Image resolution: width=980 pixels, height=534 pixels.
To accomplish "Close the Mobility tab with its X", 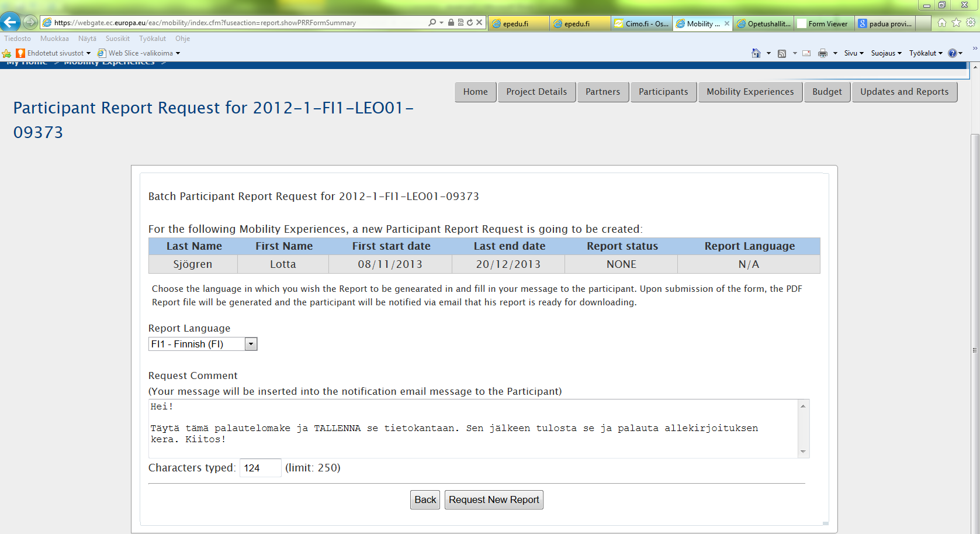I will coord(727,23).
